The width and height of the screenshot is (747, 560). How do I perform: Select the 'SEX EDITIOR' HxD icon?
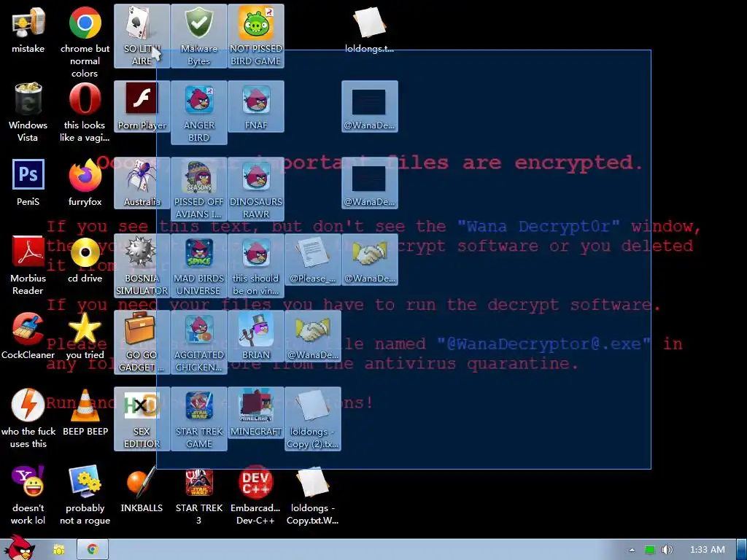(x=142, y=419)
